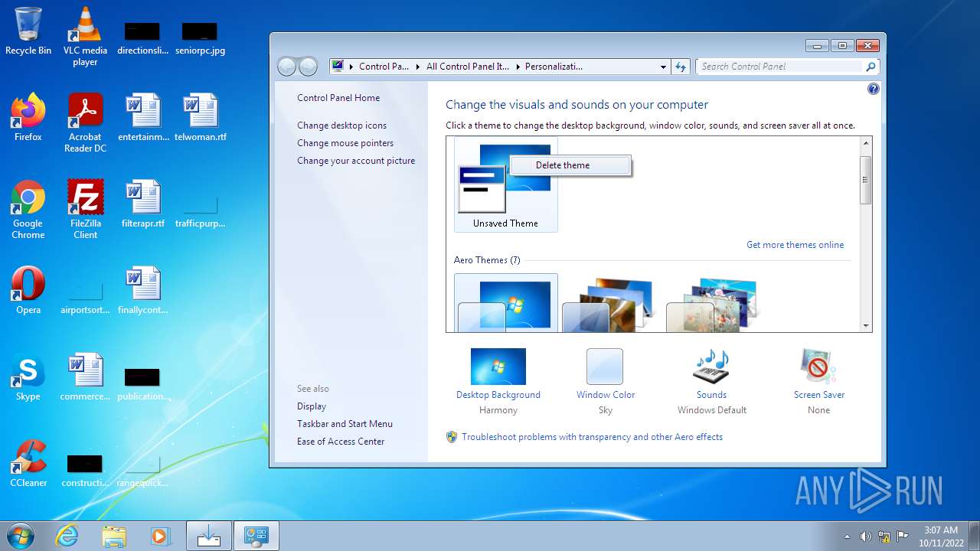The image size is (980, 551).
Task: Open downloads taskbar button with arrow tray
Action: (208, 536)
